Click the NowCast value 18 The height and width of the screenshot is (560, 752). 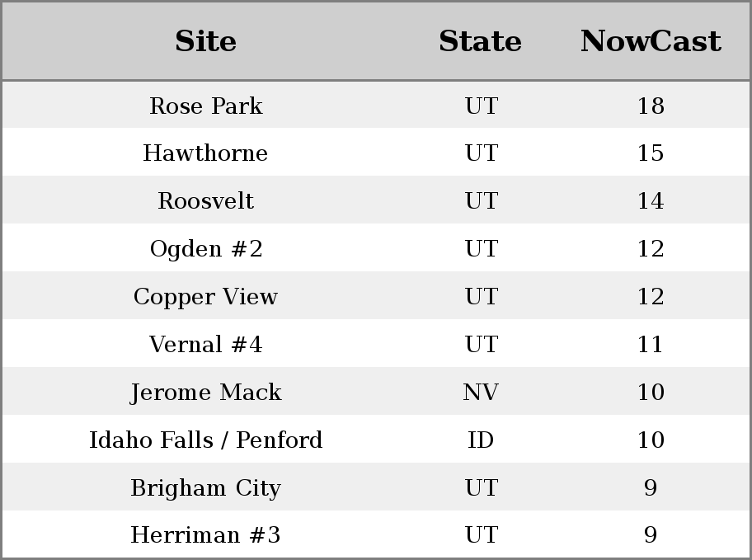[x=651, y=106]
